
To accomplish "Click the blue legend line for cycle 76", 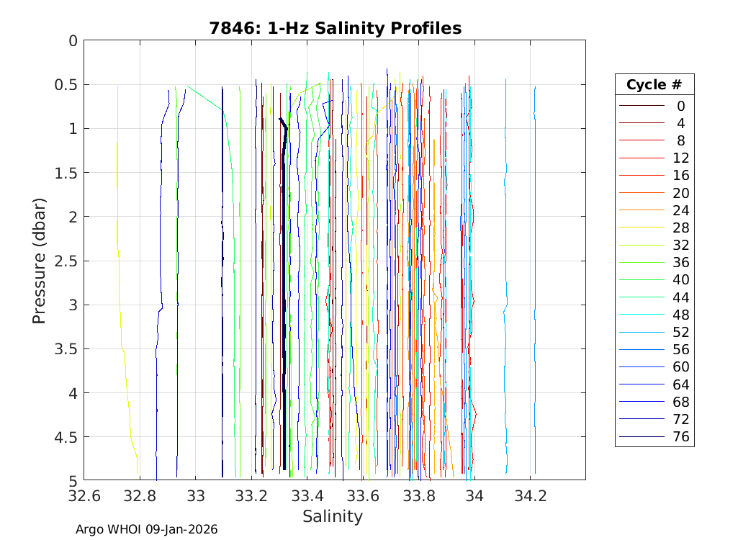I will pos(642,437).
